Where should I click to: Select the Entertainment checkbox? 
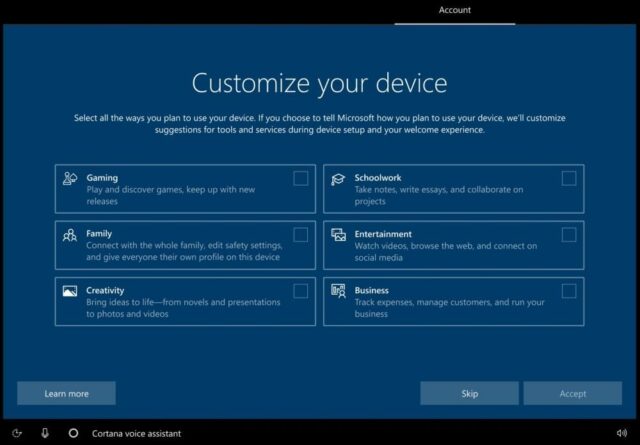pyautogui.click(x=568, y=235)
